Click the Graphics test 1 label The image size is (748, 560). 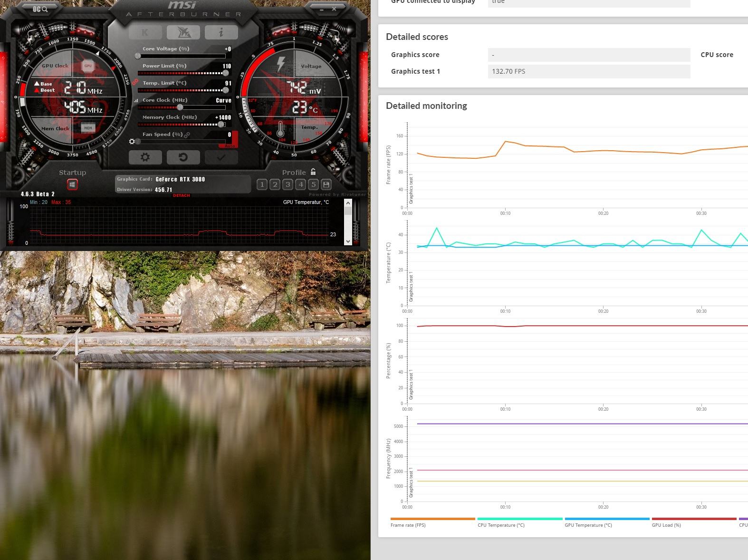[x=415, y=71]
